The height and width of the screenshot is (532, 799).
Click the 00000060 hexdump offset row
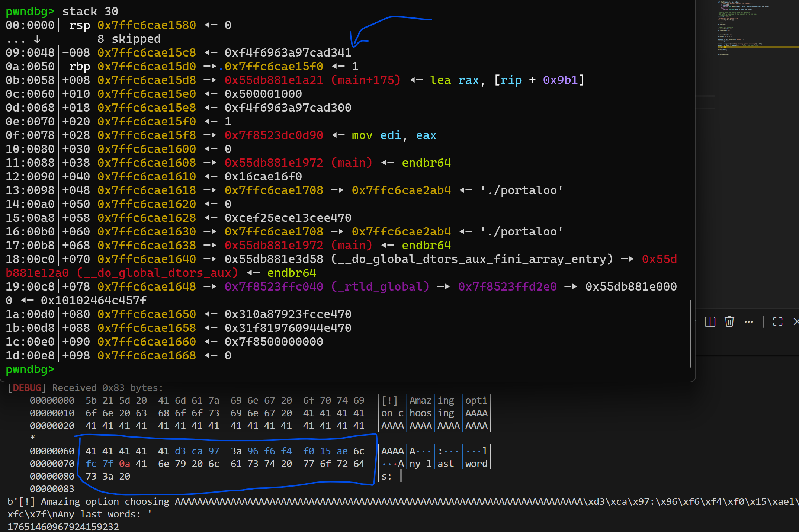coord(52,451)
